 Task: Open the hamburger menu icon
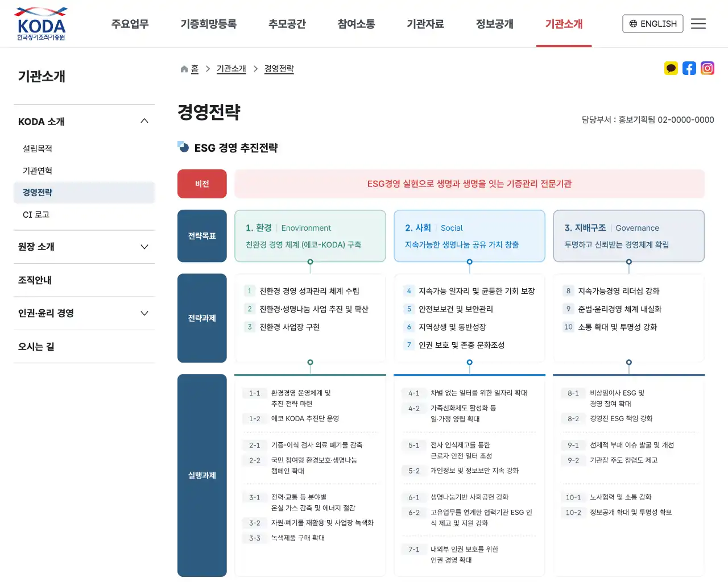point(698,23)
